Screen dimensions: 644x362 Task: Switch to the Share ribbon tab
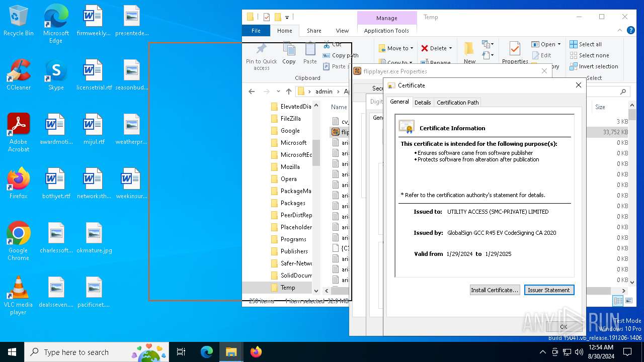[x=314, y=31]
